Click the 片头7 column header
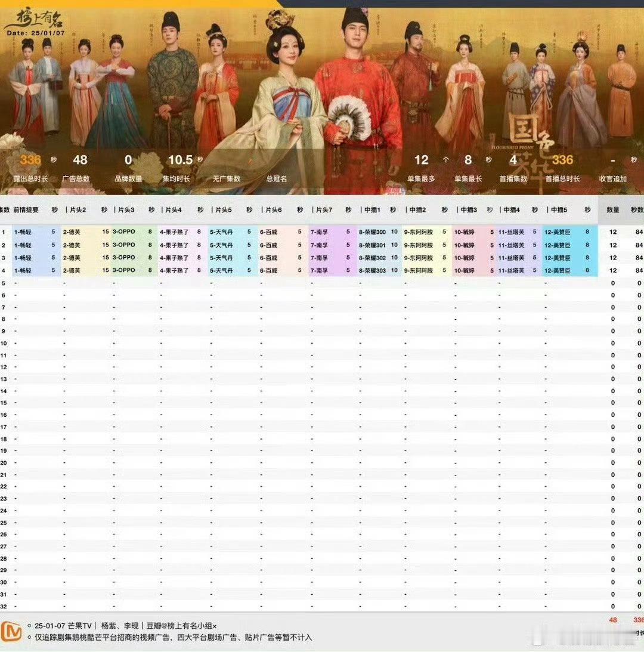This screenshot has height=652, width=644. coord(324,210)
